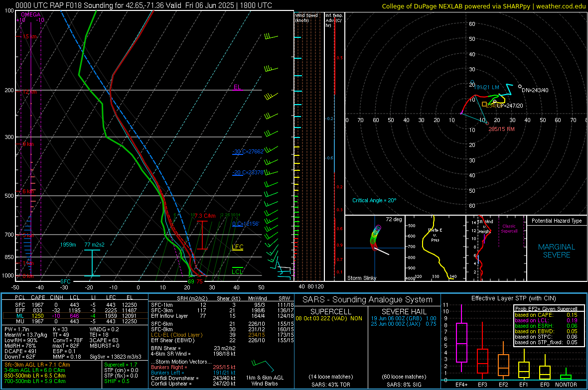588x390 pixels.
Task: Click the College of DuPage NEXLAB credit text
Action: pos(483,6)
